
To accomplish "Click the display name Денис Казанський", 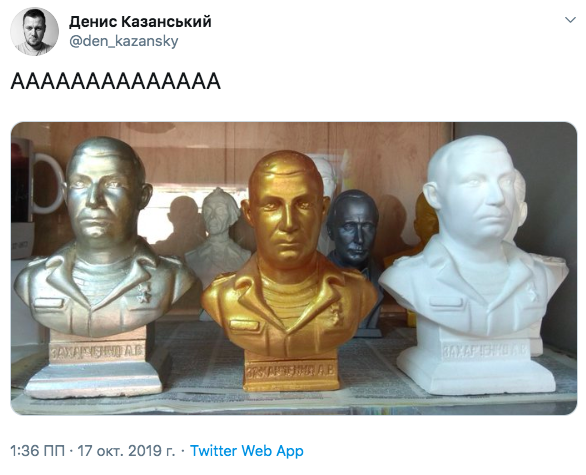I will pyautogui.click(x=140, y=22).
